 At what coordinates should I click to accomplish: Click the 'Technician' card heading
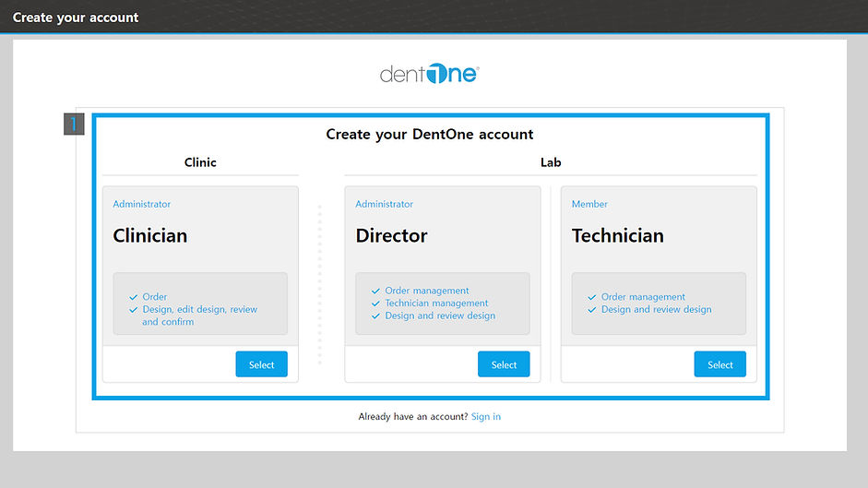coord(618,235)
